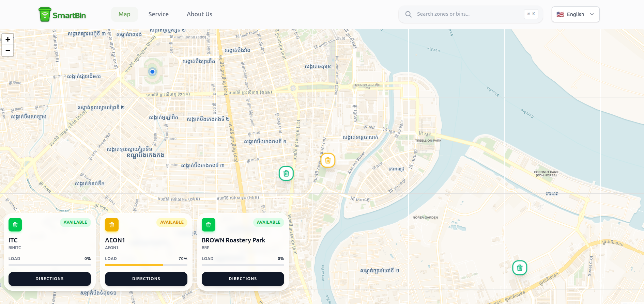Select the green bin marker near Street C-01
Image resolution: width=644 pixels, height=304 pixels.
point(520,268)
